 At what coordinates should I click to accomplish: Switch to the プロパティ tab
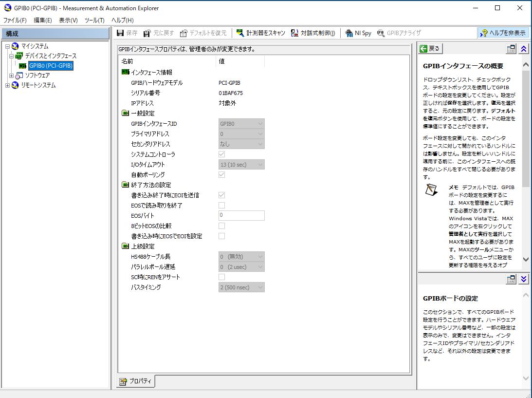[x=136, y=381]
